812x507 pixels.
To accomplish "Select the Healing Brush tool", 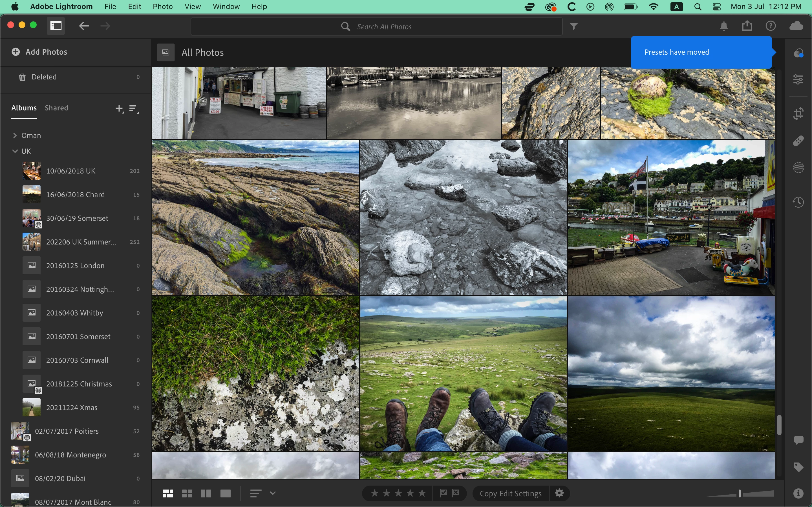I will click(798, 141).
